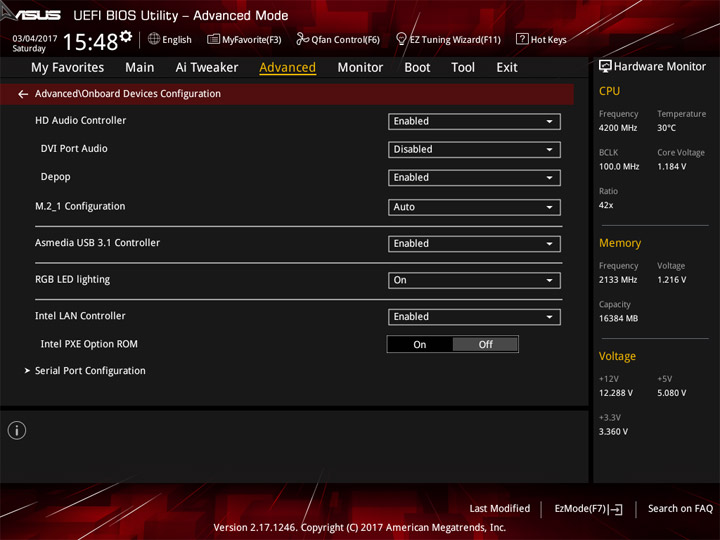The image size is (720, 540).
Task: Switch to Ai Tweaker tab
Action: (x=207, y=68)
